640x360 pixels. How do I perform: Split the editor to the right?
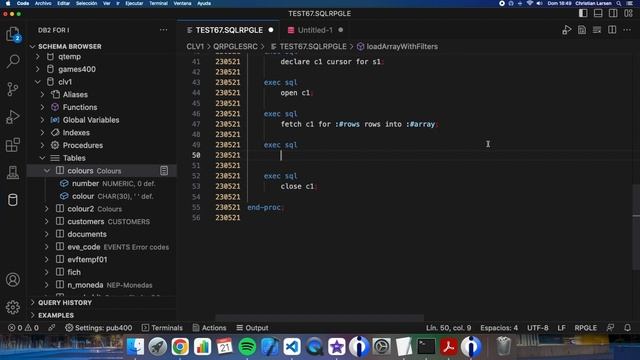(x=612, y=30)
